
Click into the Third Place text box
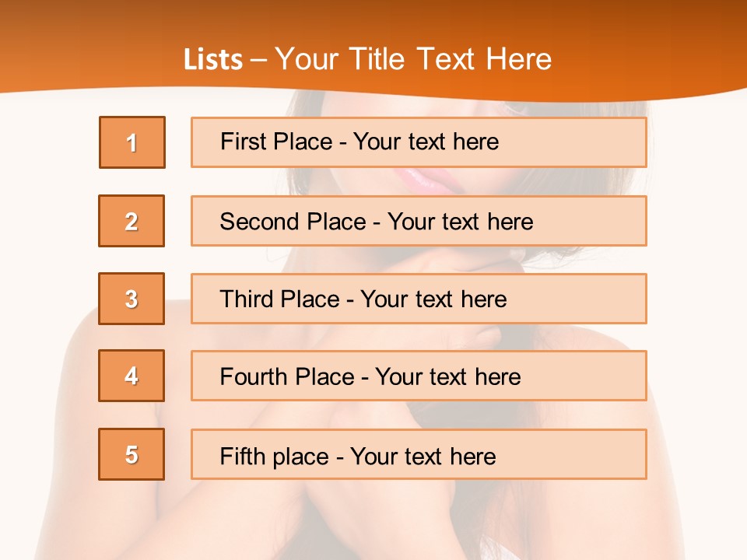pyautogui.click(x=419, y=299)
